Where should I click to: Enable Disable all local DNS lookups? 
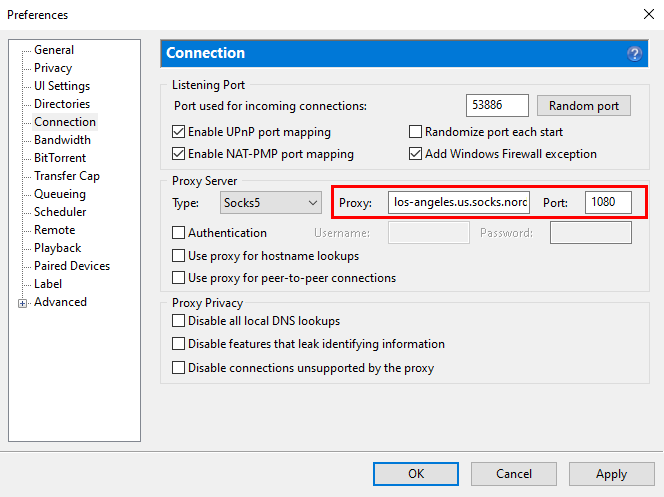pyautogui.click(x=179, y=321)
